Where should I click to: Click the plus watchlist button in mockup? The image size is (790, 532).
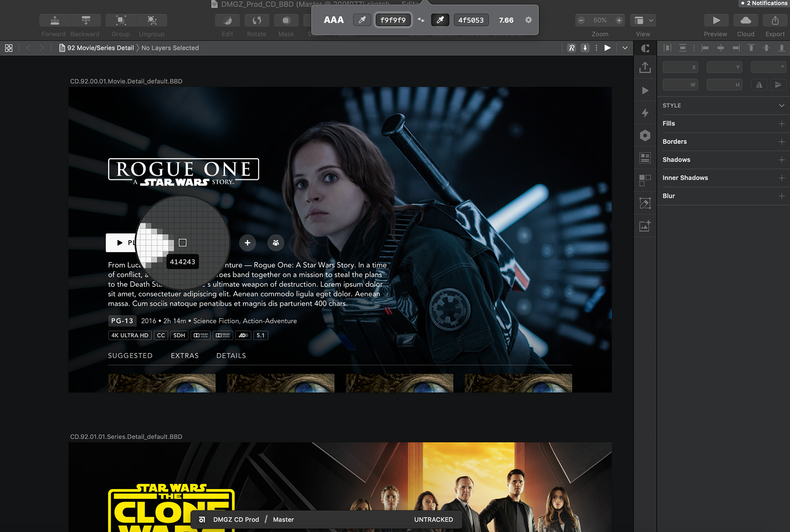coord(247,243)
